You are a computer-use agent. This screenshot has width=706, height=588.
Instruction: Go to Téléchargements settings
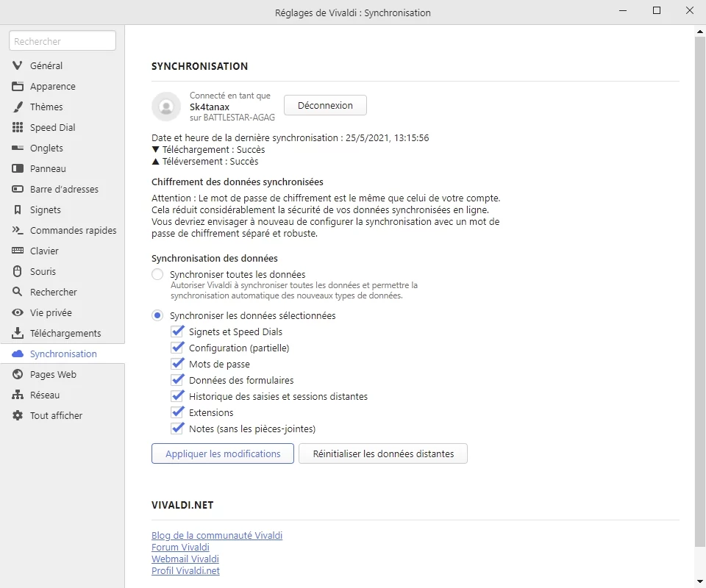[x=62, y=334]
